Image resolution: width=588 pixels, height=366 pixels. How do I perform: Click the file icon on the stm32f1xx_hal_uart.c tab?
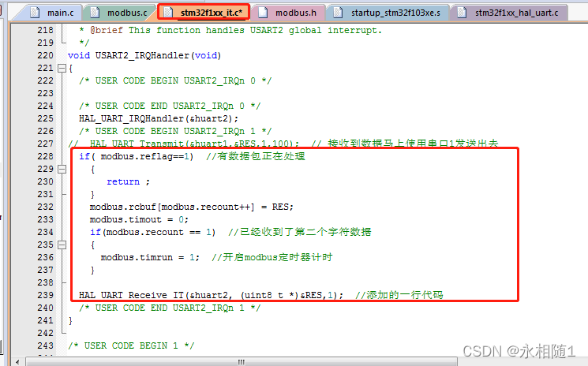[462, 13]
